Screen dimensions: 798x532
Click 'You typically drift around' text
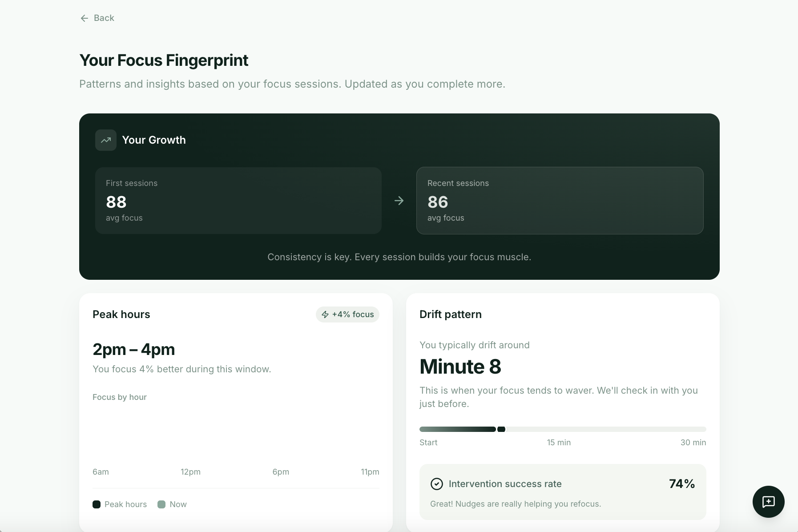[x=475, y=345]
